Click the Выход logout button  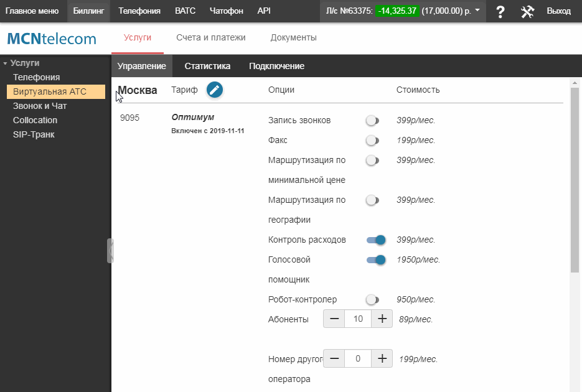pyautogui.click(x=558, y=11)
